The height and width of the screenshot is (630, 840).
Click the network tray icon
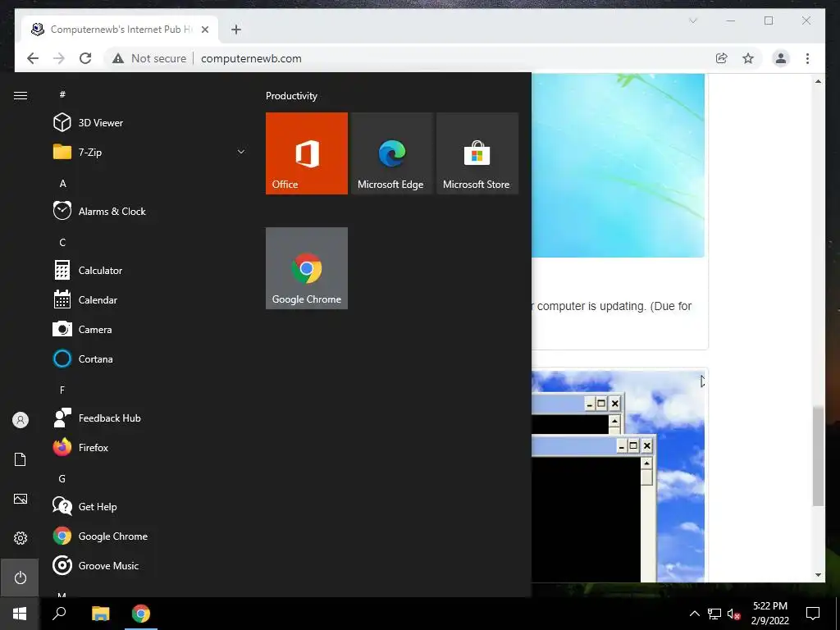pos(714,614)
